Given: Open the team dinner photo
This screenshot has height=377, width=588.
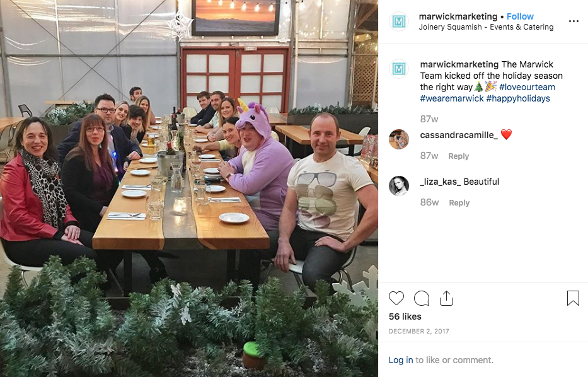Looking at the screenshot, I should 189,188.
